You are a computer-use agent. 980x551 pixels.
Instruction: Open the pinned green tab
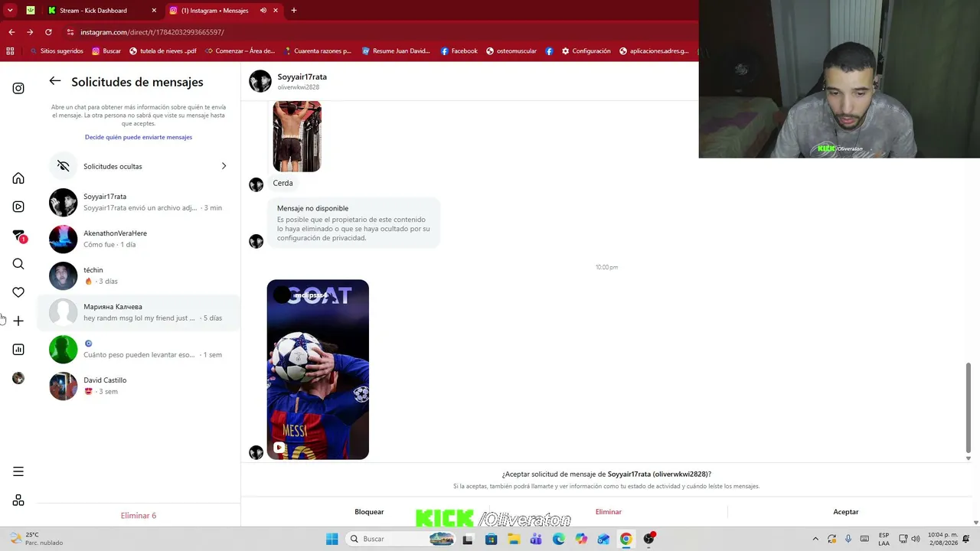click(31, 11)
